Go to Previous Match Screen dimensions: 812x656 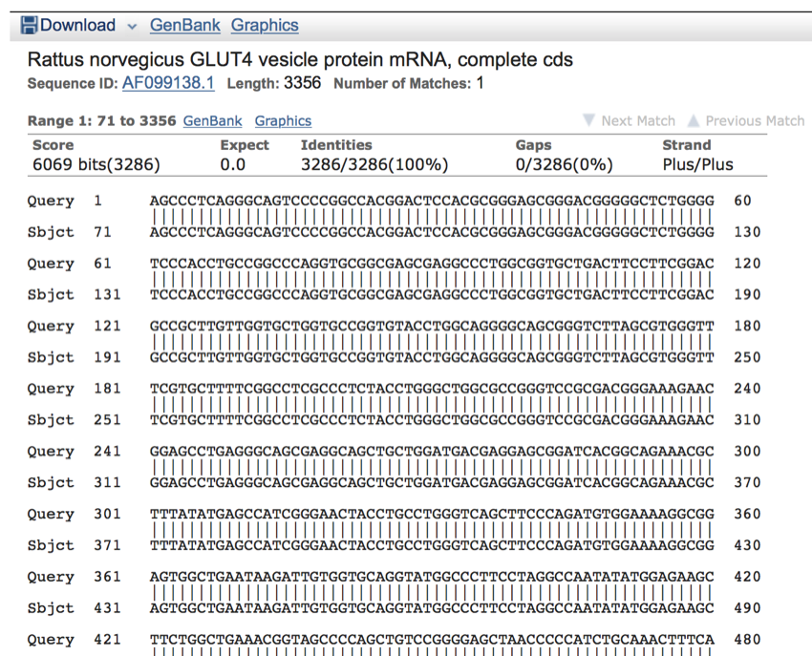755,121
